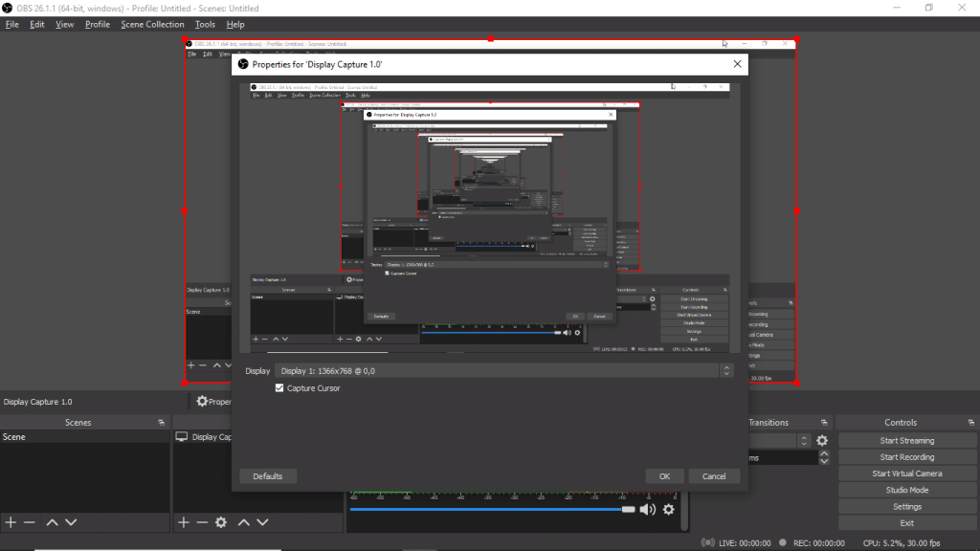Toggle the Capture Cursor checkbox
Screen dimensions: 980x551
[279, 388]
